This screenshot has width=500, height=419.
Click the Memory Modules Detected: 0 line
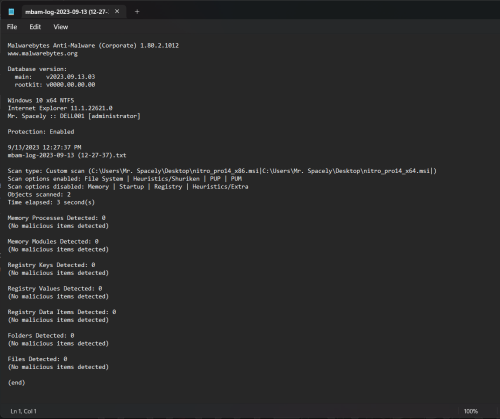pyautogui.click(x=53, y=241)
